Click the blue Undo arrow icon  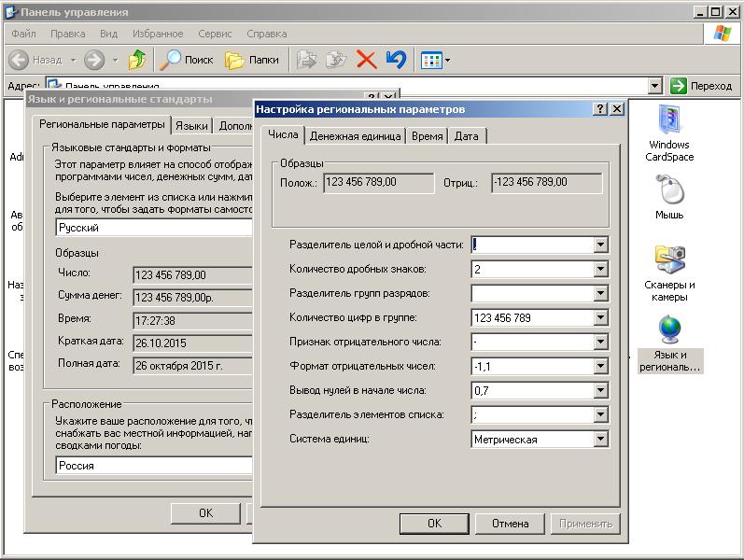click(396, 60)
